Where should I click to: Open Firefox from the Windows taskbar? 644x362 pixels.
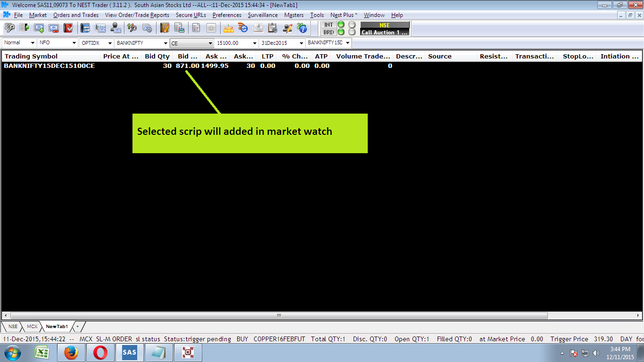71,353
